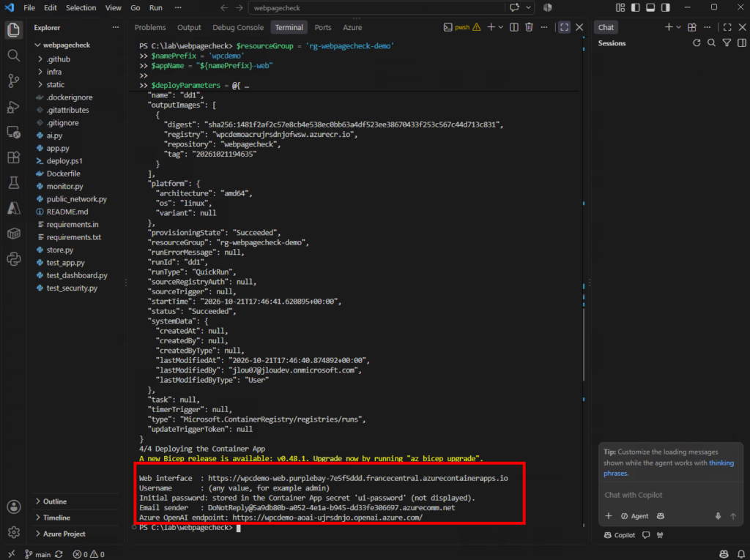This screenshot has height=560, width=750.
Task: Open the Search view in activity bar
Action: (13, 56)
